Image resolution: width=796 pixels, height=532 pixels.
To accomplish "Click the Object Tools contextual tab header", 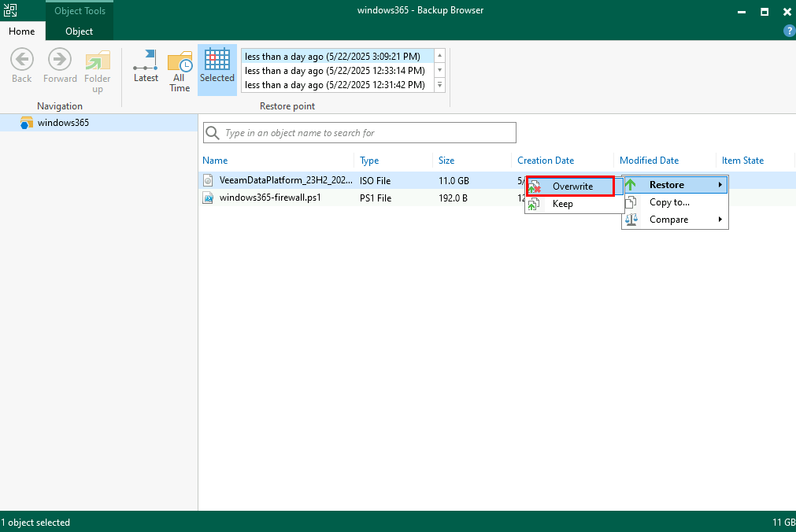I will (x=80, y=11).
